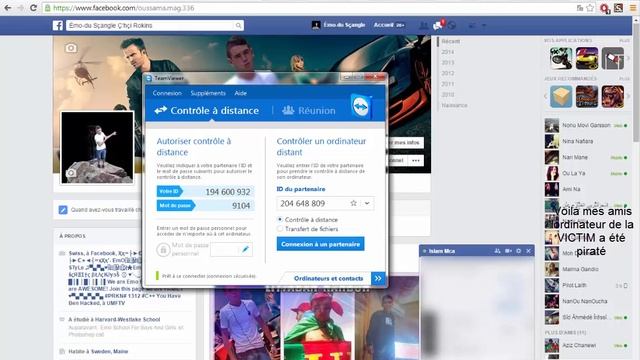Screen dimensions: 640x360
Task: Click the Facebook search box
Action: coord(155,25)
